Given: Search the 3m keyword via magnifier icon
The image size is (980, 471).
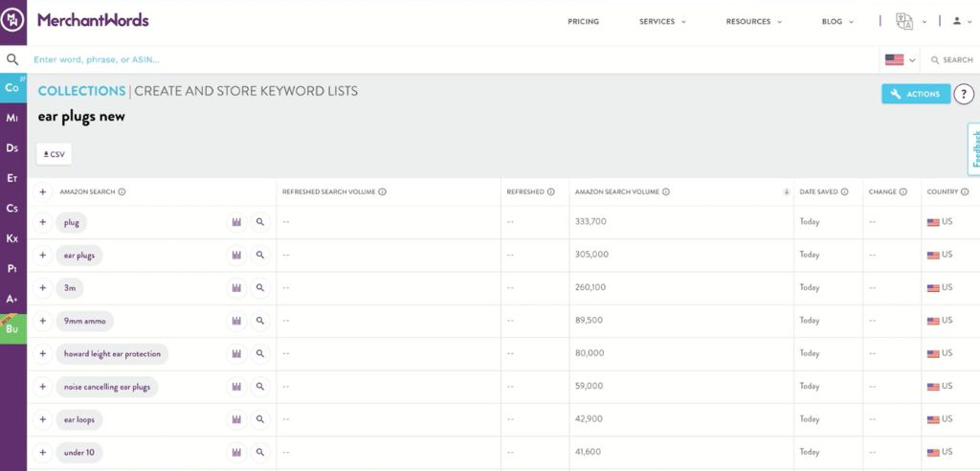Looking at the screenshot, I should tap(260, 288).
